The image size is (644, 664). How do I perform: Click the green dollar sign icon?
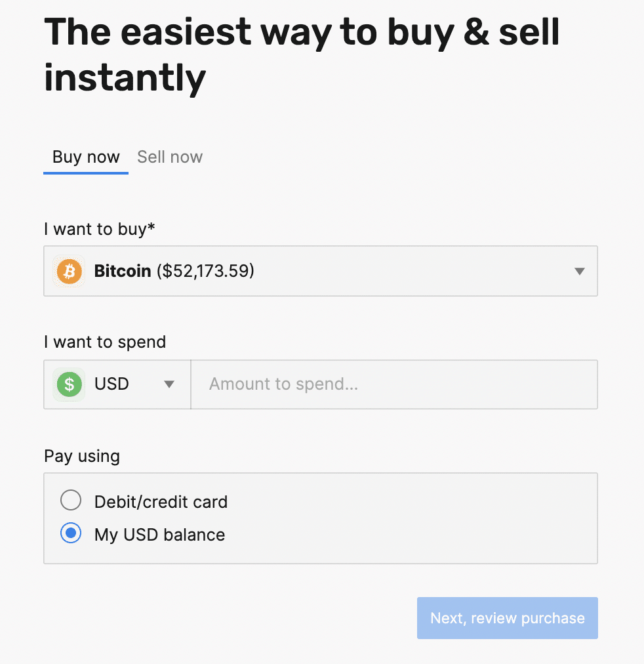(x=69, y=384)
